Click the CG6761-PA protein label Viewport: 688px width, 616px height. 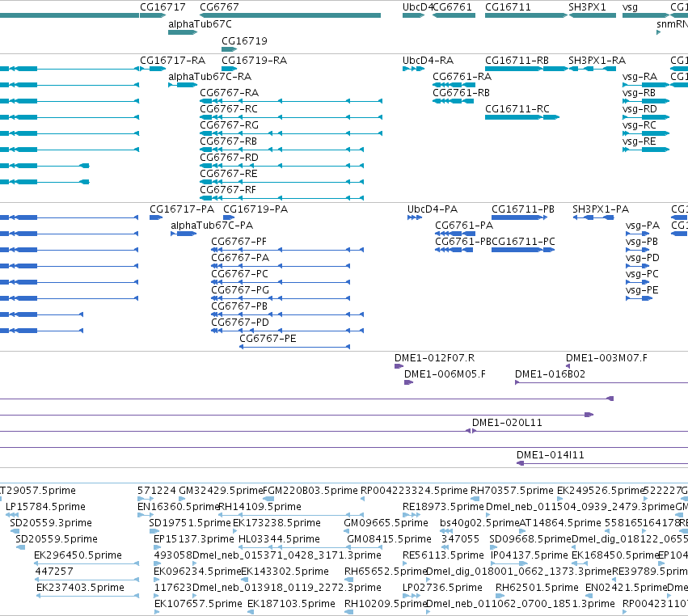point(464,225)
